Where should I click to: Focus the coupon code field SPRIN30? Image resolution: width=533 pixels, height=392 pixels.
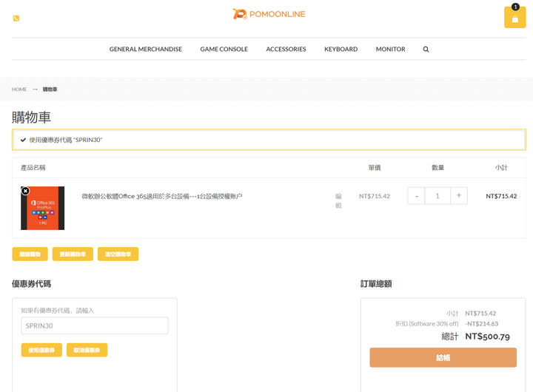coord(95,325)
